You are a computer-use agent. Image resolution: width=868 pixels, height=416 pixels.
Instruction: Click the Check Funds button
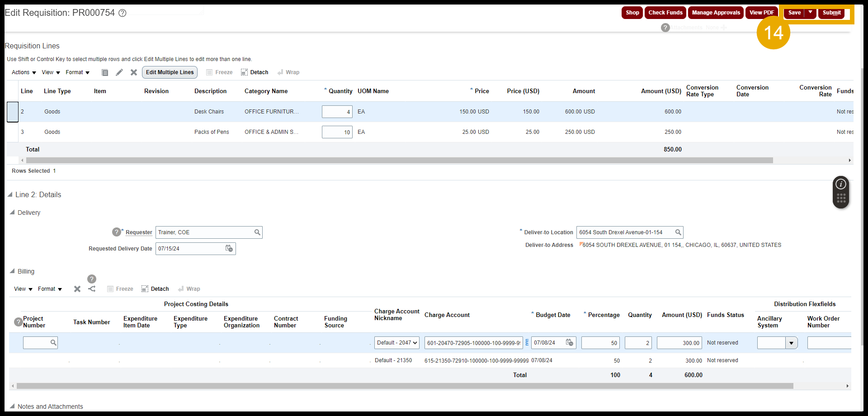pos(665,13)
